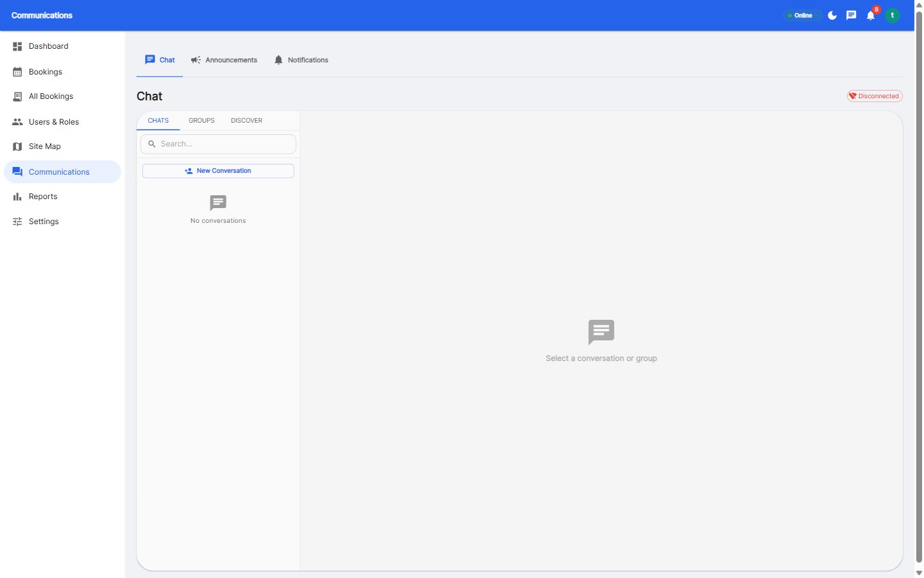
Task: Select Communications in the sidebar
Action: [x=62, y=172]
